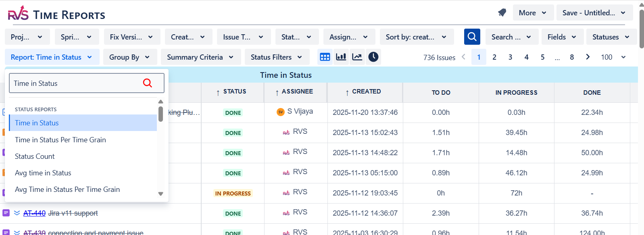The width and height of the screenshot is (644, 235).
Task: Switch to bar chart view
Action: (x=341, y=57)
